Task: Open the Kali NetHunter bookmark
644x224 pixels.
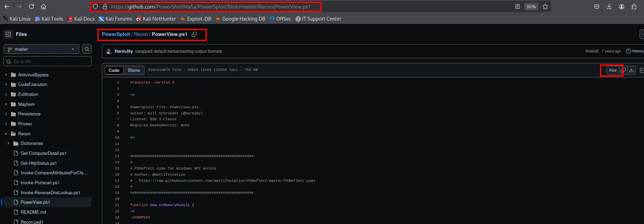Action: 156,19
